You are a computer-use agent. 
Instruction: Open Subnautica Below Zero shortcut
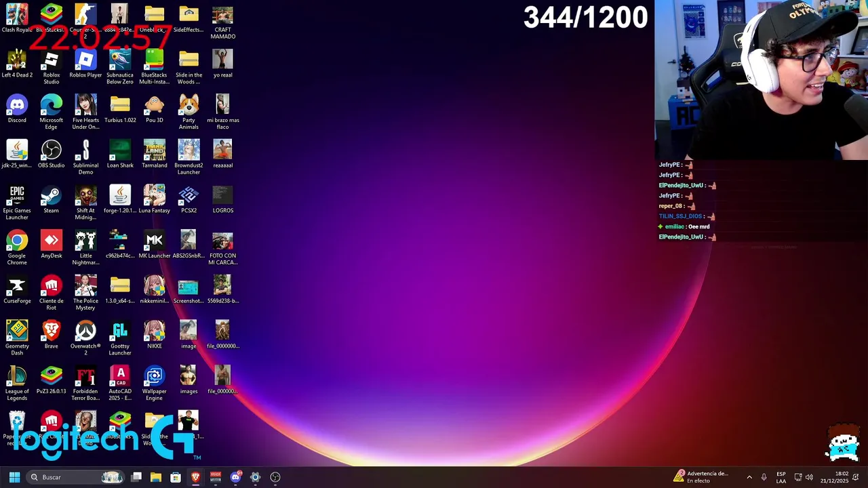120,67
